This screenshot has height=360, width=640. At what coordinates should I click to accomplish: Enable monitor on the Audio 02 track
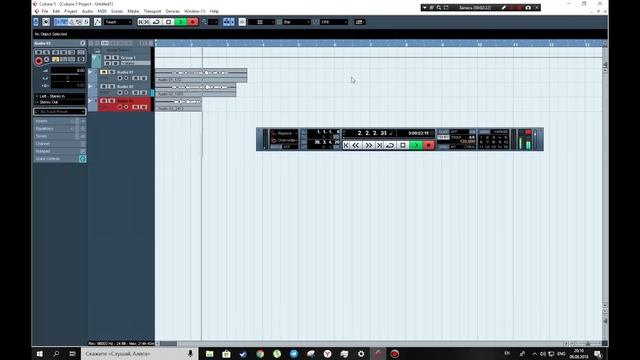126,93
